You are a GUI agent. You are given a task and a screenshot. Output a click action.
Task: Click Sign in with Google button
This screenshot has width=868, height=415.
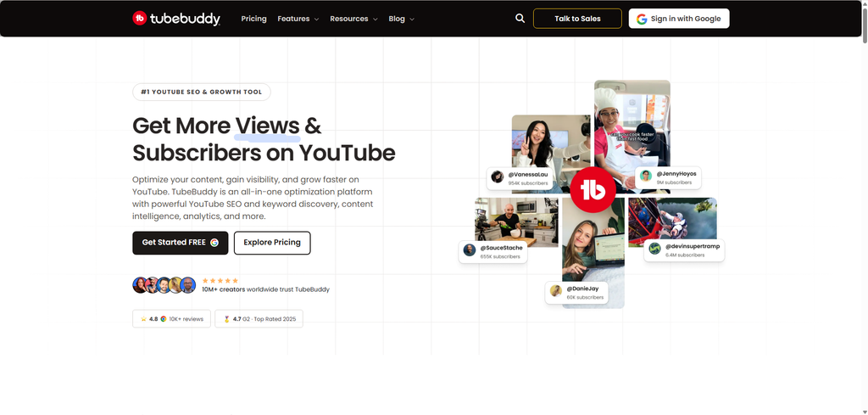[x=679, y=19]
